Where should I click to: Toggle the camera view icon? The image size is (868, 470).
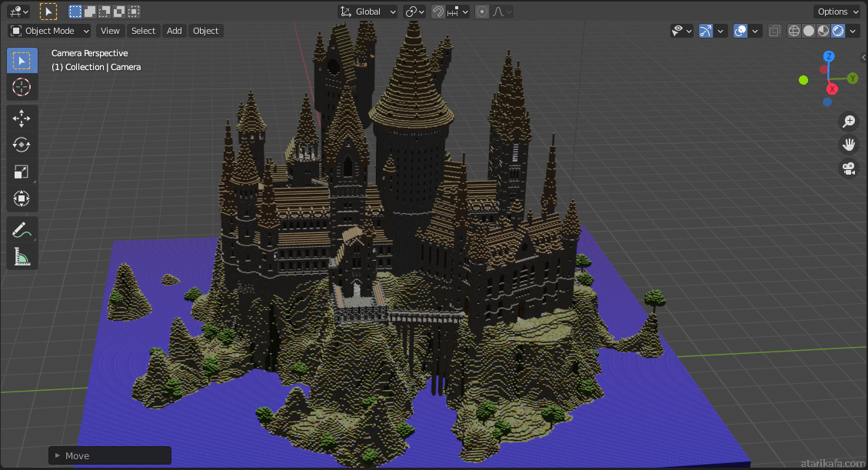(849, 168)
